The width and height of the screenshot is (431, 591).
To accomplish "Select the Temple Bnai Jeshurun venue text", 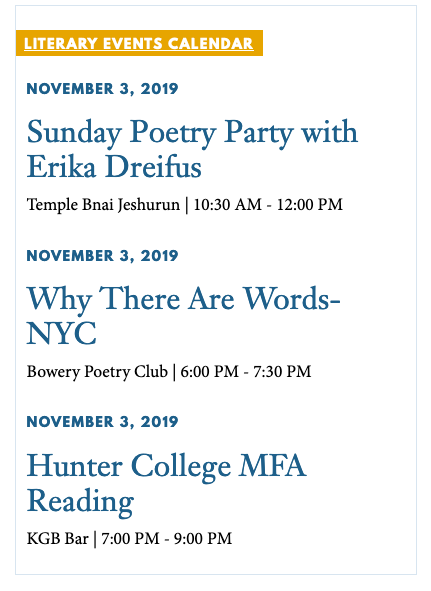I will click(103, 205).
